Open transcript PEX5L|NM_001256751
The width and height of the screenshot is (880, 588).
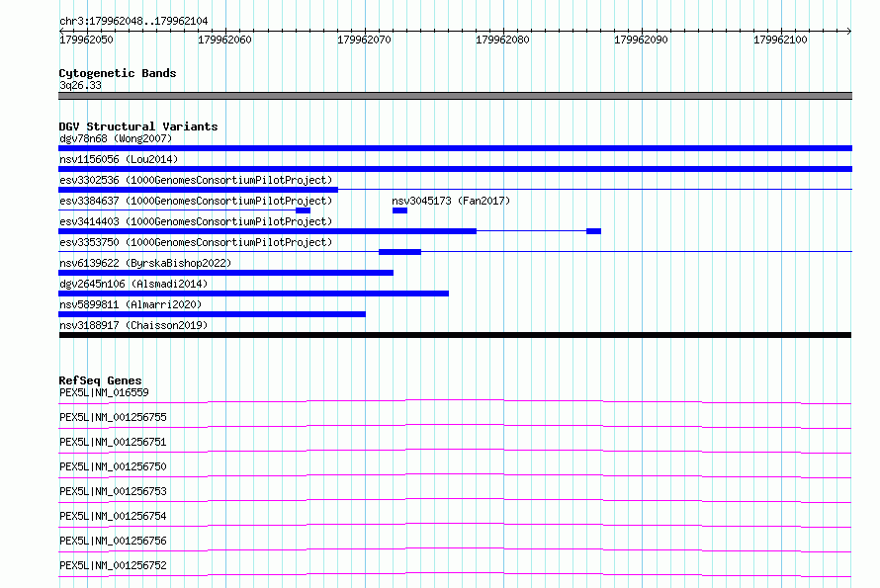(x=113, y=442)
